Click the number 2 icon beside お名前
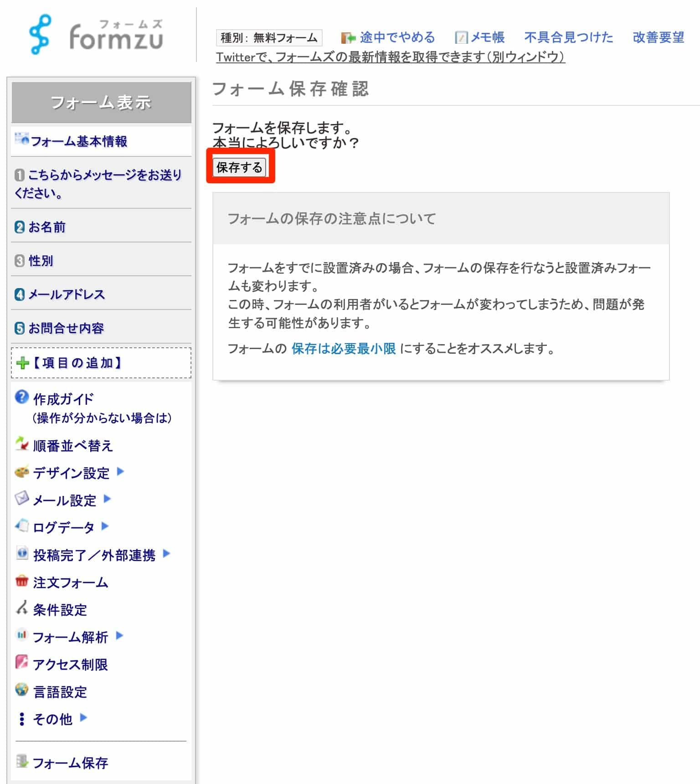 pyautogui.click(x=20, y=227)
